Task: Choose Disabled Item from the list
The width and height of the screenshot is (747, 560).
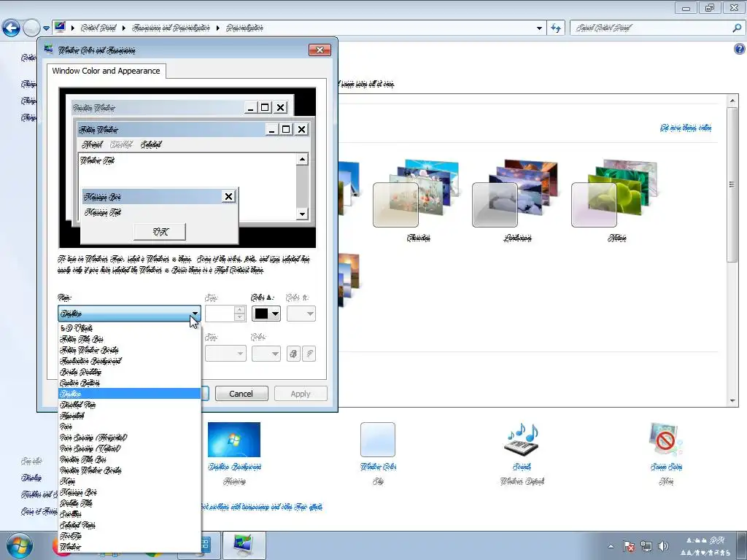Action: 130,405
